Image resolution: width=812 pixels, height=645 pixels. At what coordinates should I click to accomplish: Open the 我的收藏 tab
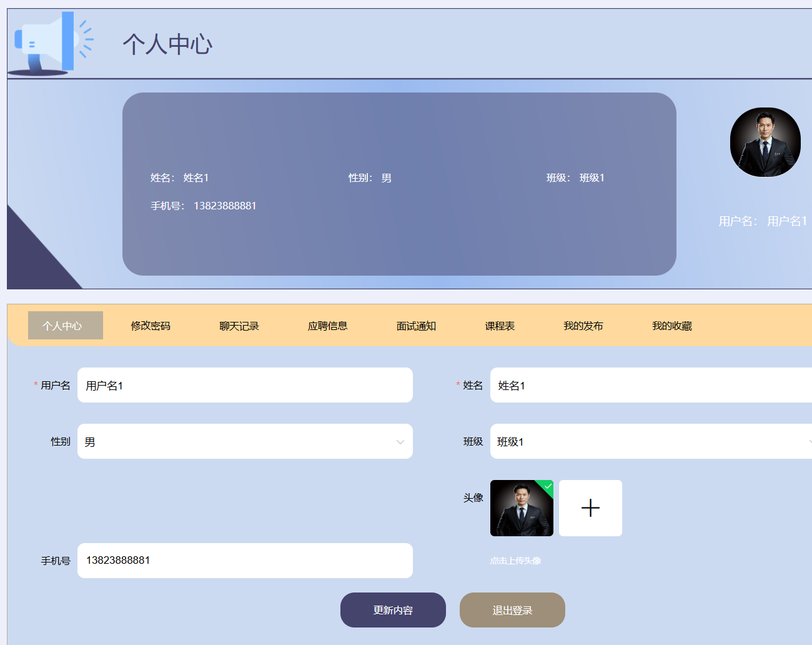point(672,326)
